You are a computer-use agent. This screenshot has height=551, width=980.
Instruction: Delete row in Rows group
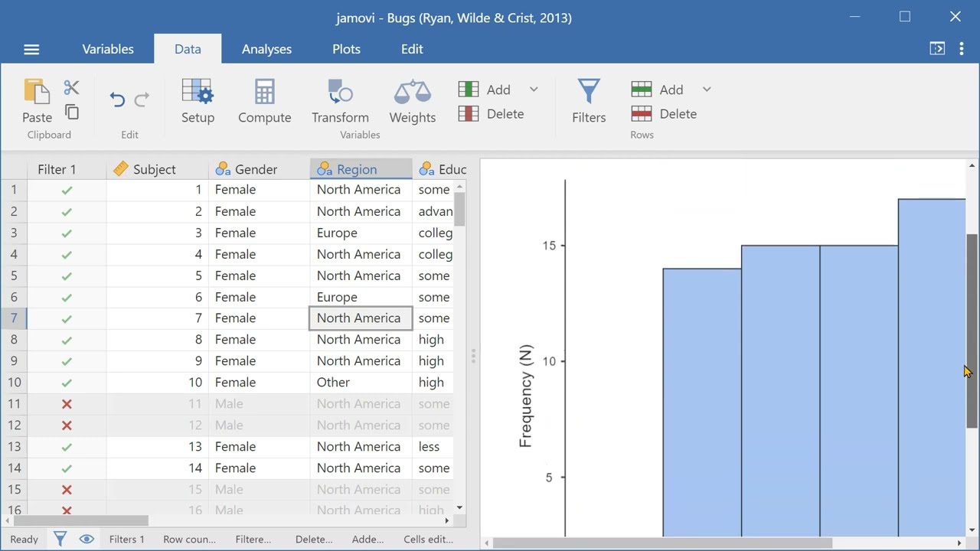point(665,114)
